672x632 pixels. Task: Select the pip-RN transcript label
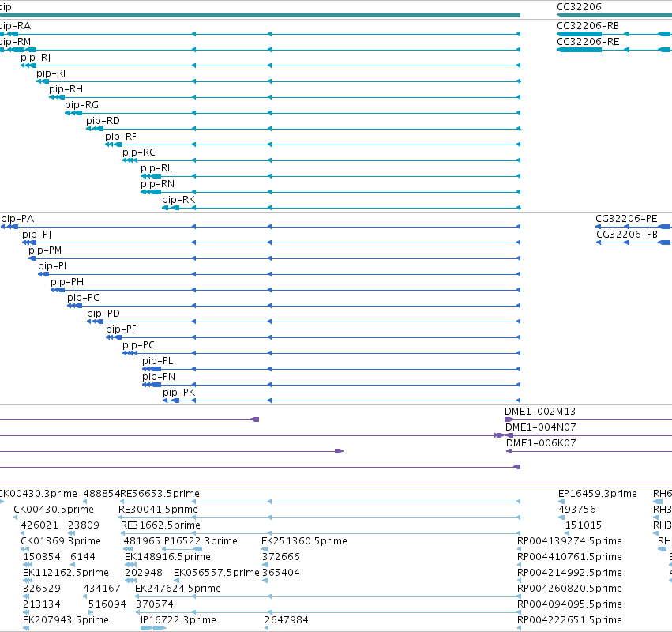coord(158,184)
